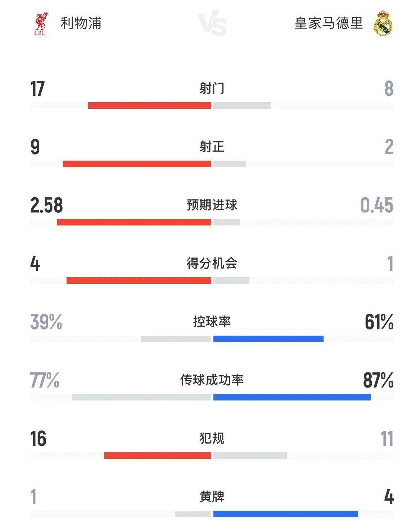Click the Real Madrid crest logo
This screenshot has height=524, width=420.
(383, 24)
